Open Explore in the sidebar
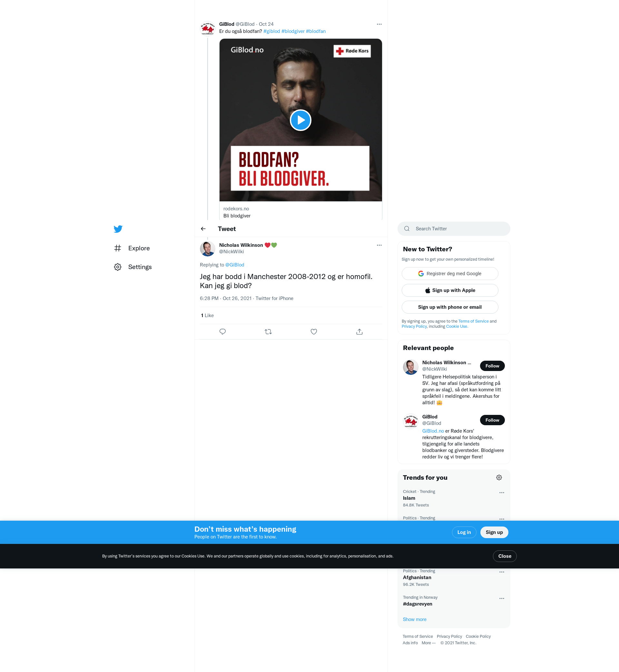Viewport: 619px width, 672px height. (139, 248)
